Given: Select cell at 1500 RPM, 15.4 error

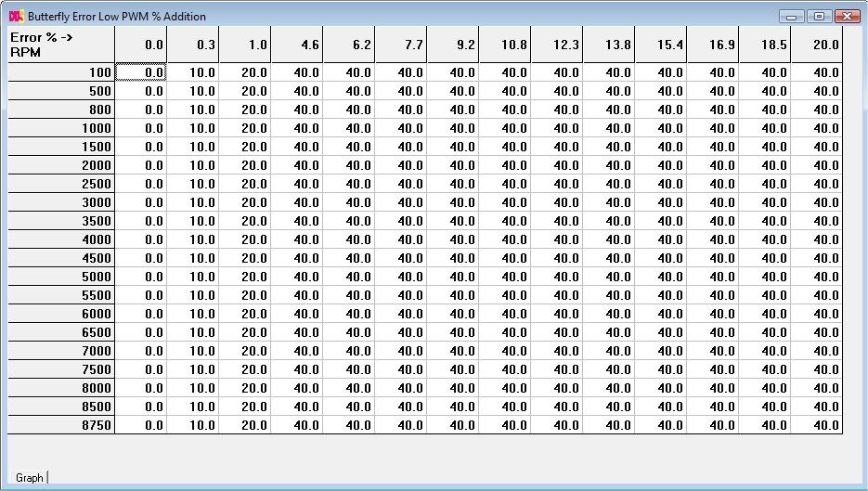Looking at the screenshot, I should pos(661,147).
